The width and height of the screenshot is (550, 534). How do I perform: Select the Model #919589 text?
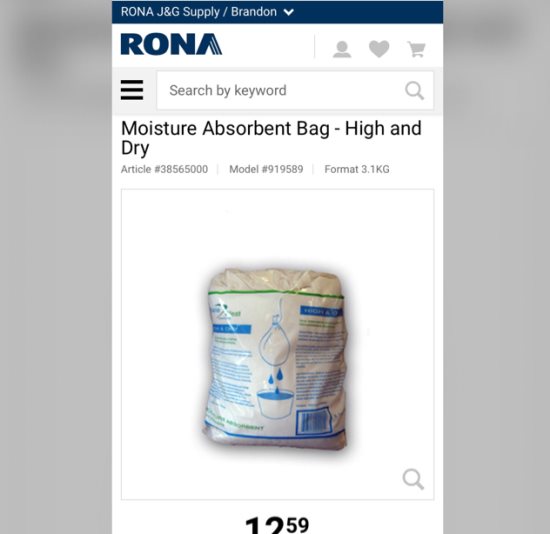[x=266, y=169]
